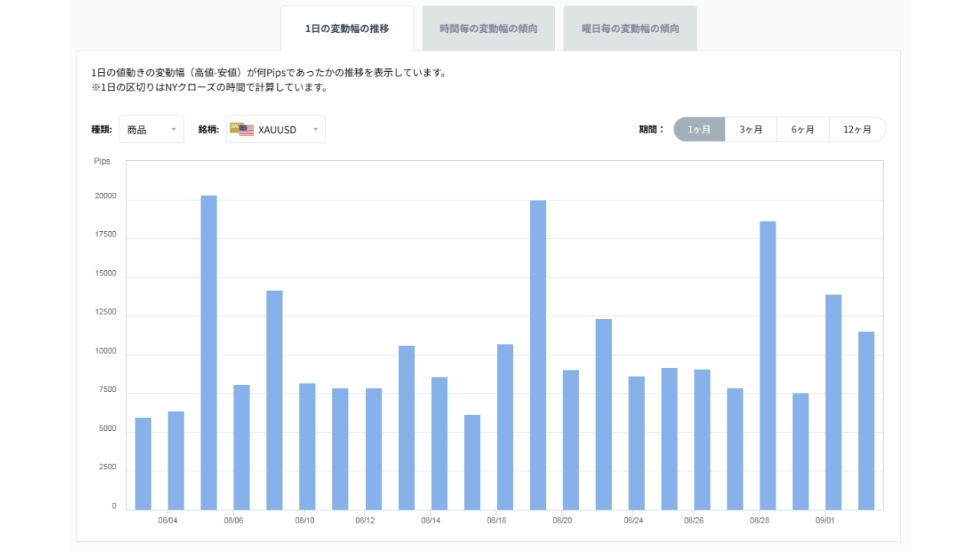Viewport: 980px width, 551px height.
Task: Select the 6ヶ月 period option
Action: coord(803,129)
